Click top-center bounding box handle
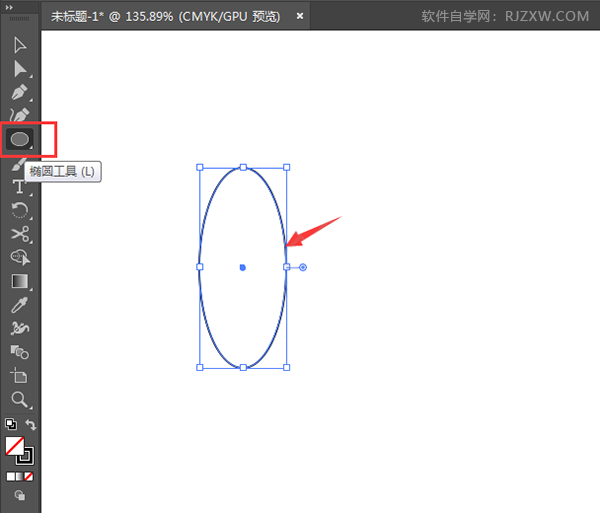This screenshot has height=513, width=600. coord(243,167)
